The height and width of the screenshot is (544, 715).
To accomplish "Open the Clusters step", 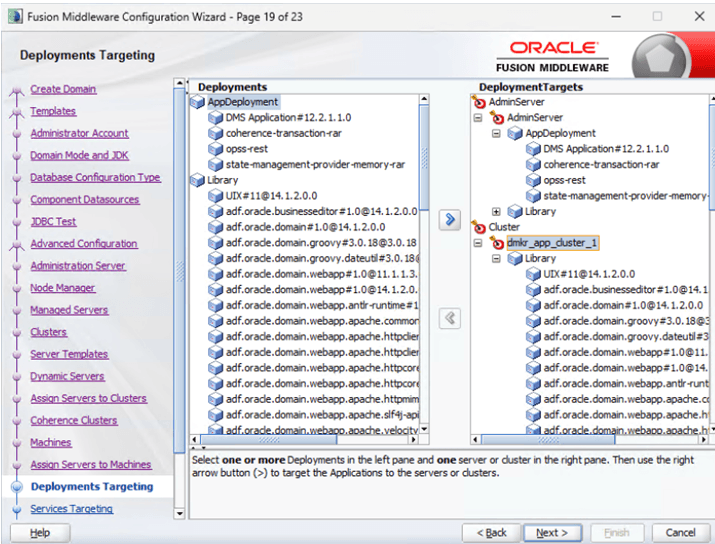I will point(48,332).
